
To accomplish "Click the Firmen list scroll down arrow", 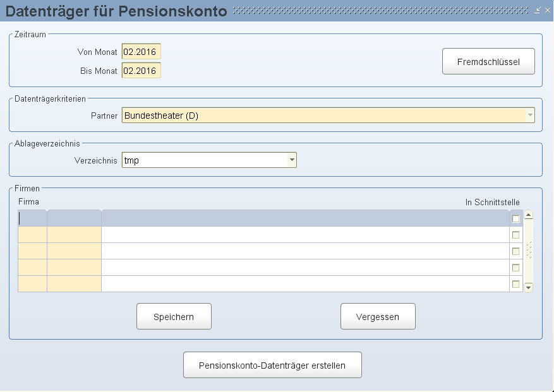I will click(529, 287).
